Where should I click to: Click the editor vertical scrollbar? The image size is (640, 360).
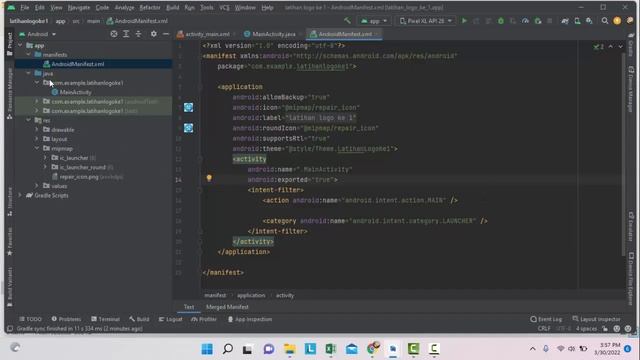coord(623,155)
